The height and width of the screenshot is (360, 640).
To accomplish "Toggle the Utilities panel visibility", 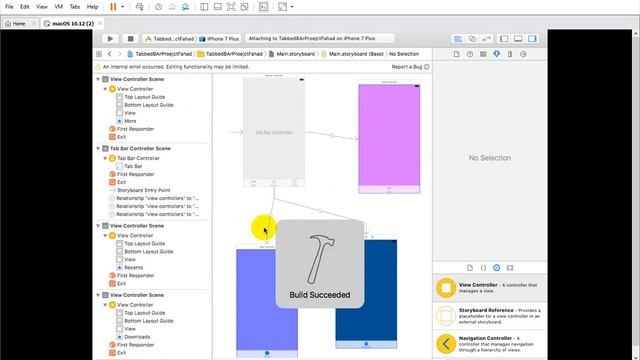I will coord(532,39).
